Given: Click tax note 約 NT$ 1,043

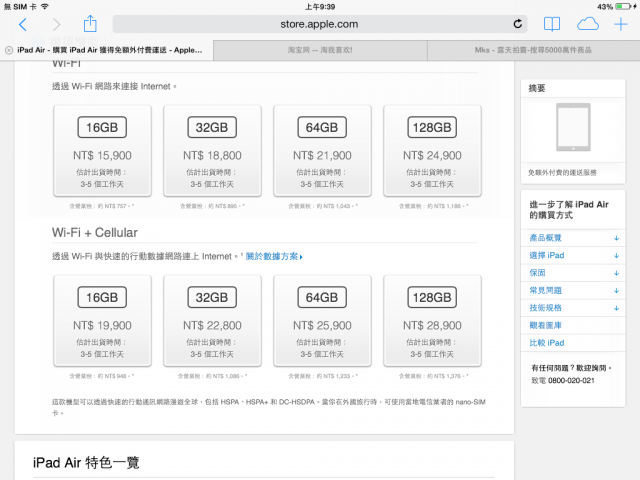Looking at the screenshot, I should [x=322, y=206].
